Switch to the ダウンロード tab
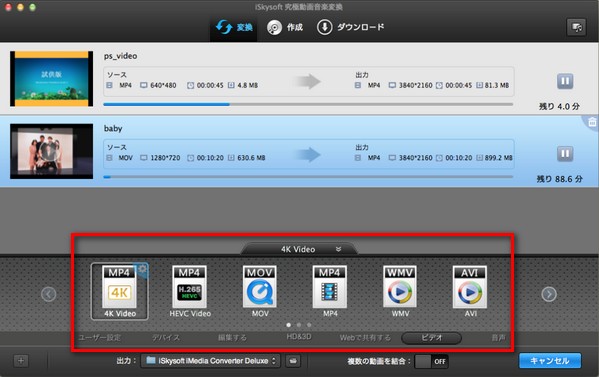Viewport: 599px width, 377px height. click(350, 28)
